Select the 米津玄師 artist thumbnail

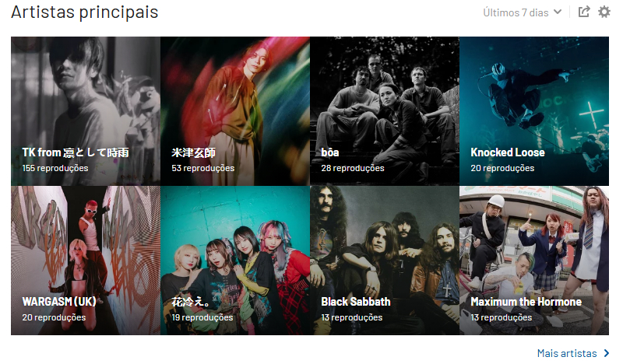pyautogui.click(x=235, y=111)
